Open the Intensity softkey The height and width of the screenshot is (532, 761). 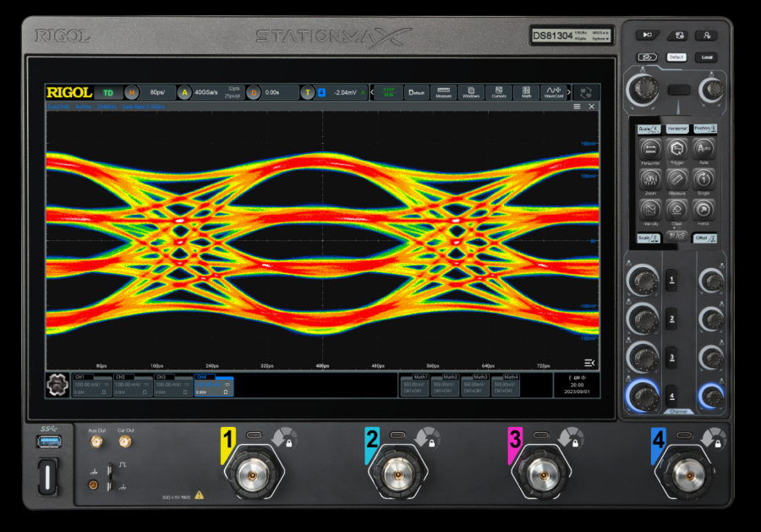click(650, 211)
